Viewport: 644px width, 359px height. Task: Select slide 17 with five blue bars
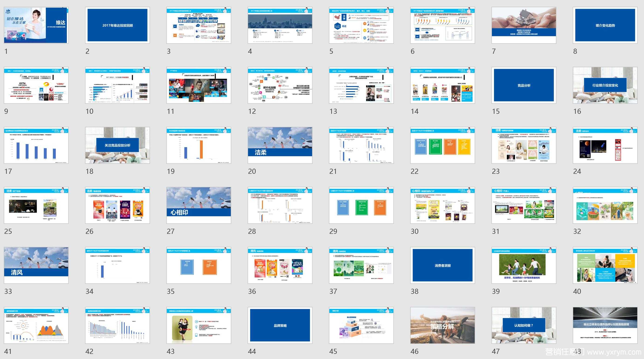(x=36, y=145)
